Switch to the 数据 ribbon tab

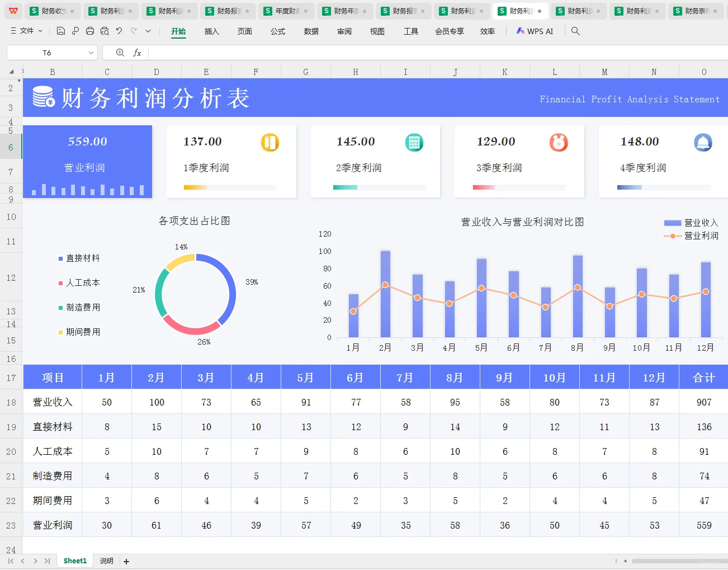click(x=311, y=32)
